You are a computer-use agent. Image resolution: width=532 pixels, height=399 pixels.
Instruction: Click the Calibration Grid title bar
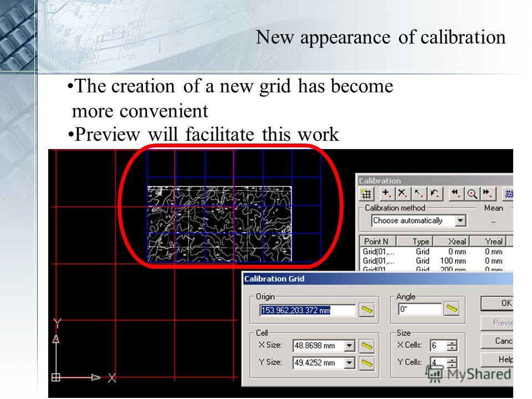(377, 279)
